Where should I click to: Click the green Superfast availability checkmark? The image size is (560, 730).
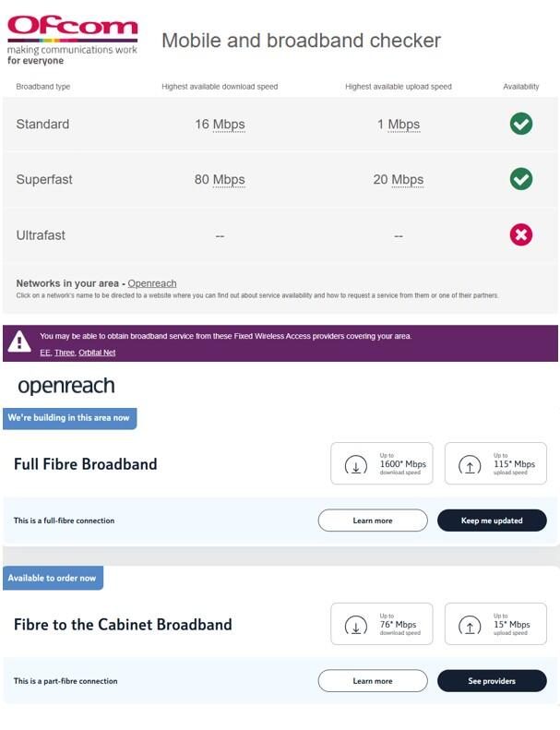(521, 179)
